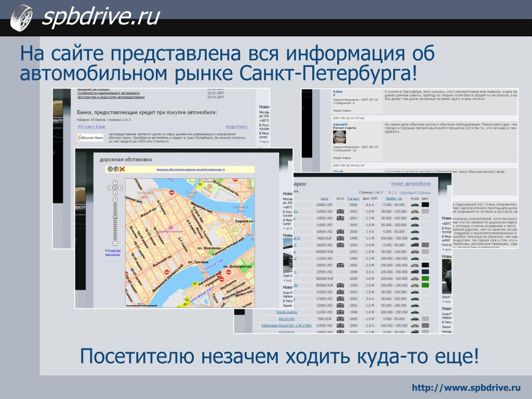Pan the traffic map up
The image size is (532, 399).
click(x=115, y=182)
